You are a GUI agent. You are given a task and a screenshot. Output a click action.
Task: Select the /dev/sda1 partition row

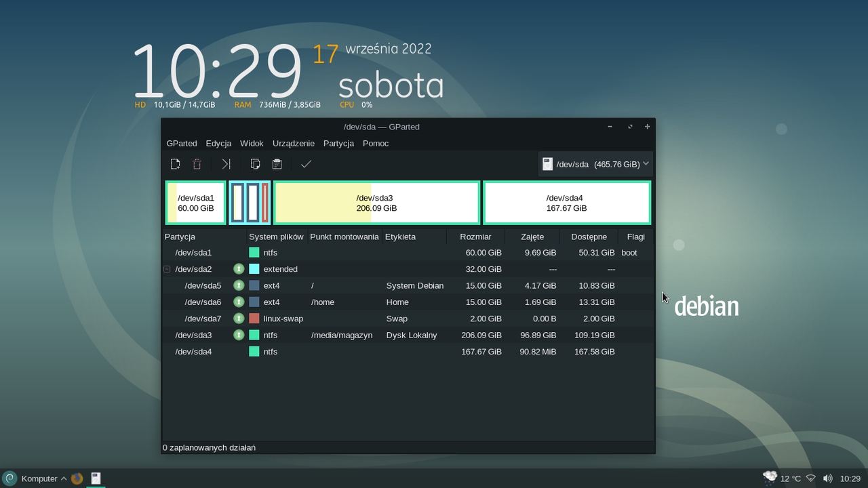point(408,253)
